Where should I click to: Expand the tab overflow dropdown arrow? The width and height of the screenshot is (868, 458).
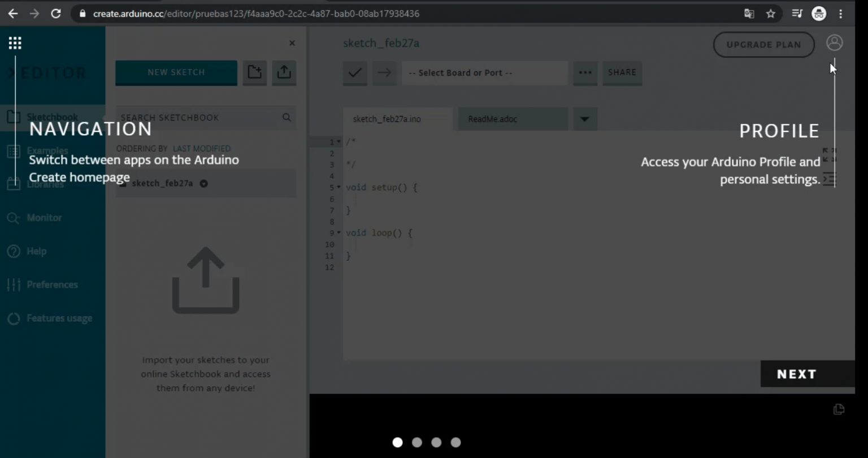pos(585,119)
